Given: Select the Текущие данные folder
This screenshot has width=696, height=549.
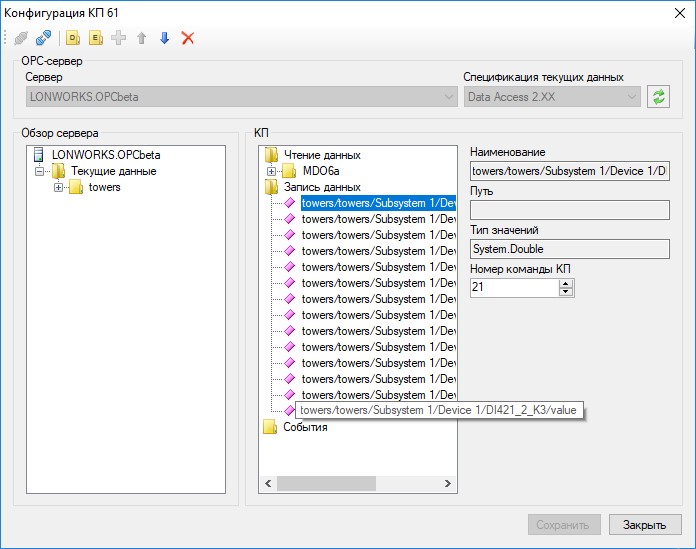Looking at the screenshot, I should click(x=114, y=171).
